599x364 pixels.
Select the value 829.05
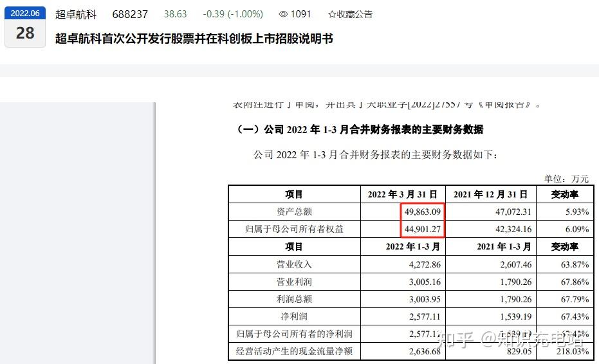pos(519,351)
